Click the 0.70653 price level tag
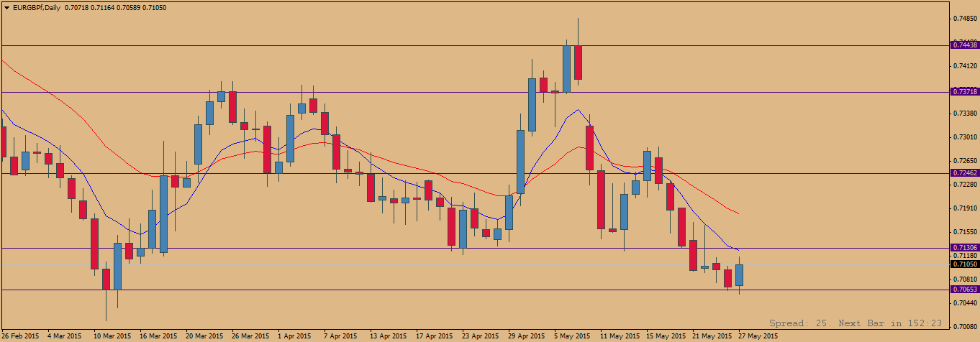Screen dimensions: 980x342 (965, 289)
